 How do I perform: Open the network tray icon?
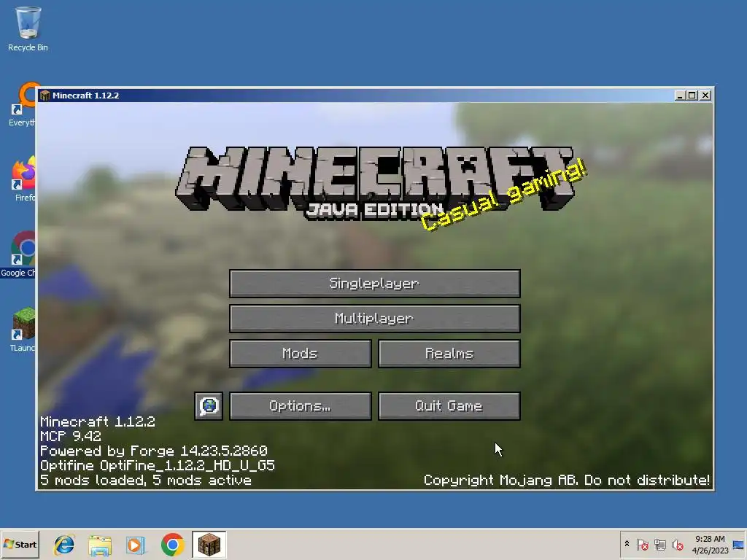click(x=659, y=544)
